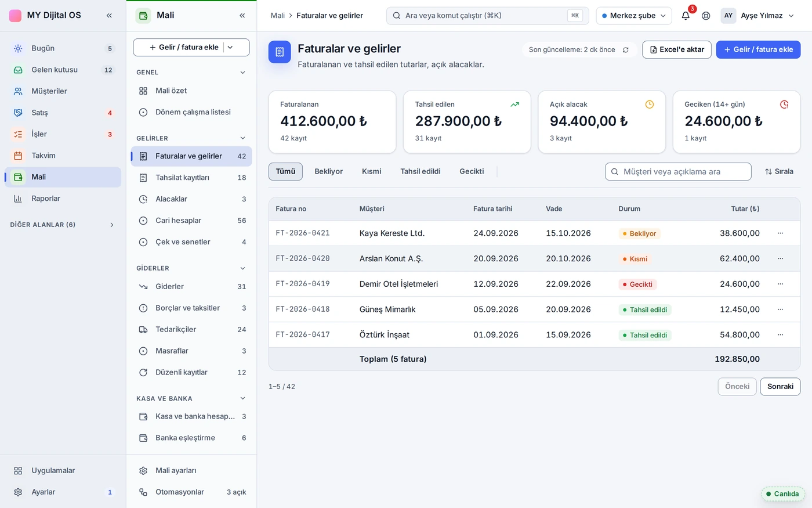Open row menu for Demir Otel İşletmeleri

[x=780, y=284]
